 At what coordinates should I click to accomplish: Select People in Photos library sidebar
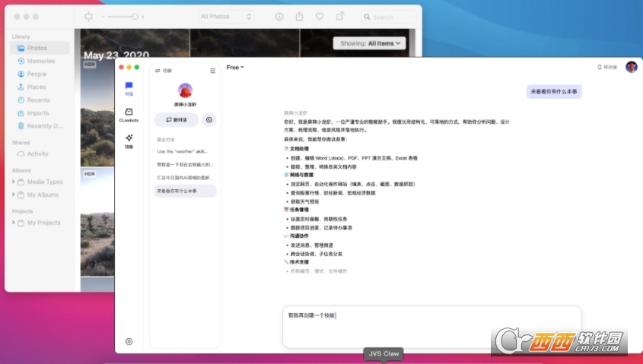[x=37, y=74]
